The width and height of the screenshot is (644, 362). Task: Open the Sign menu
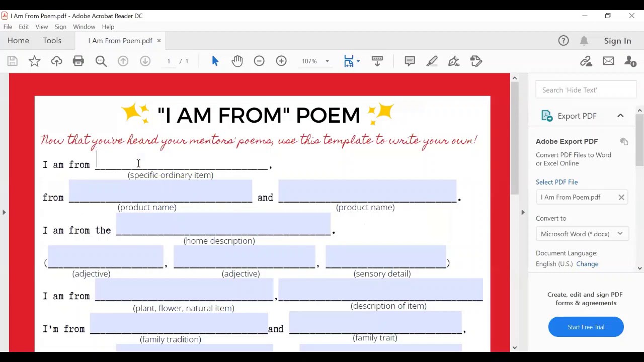pos(60,27)
